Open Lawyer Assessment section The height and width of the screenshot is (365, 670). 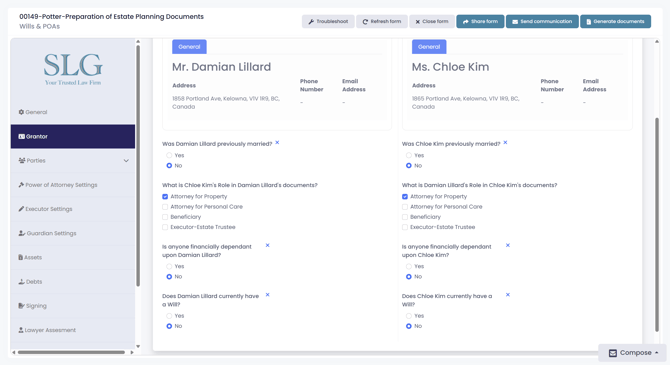(73, 330)
